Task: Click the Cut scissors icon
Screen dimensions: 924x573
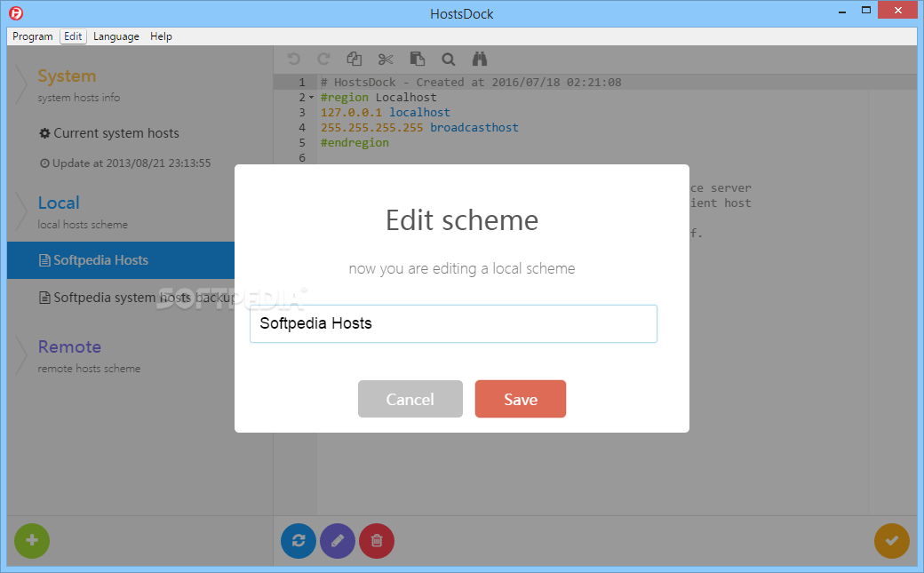Action: pyautogui.click(x=386, y=59)
